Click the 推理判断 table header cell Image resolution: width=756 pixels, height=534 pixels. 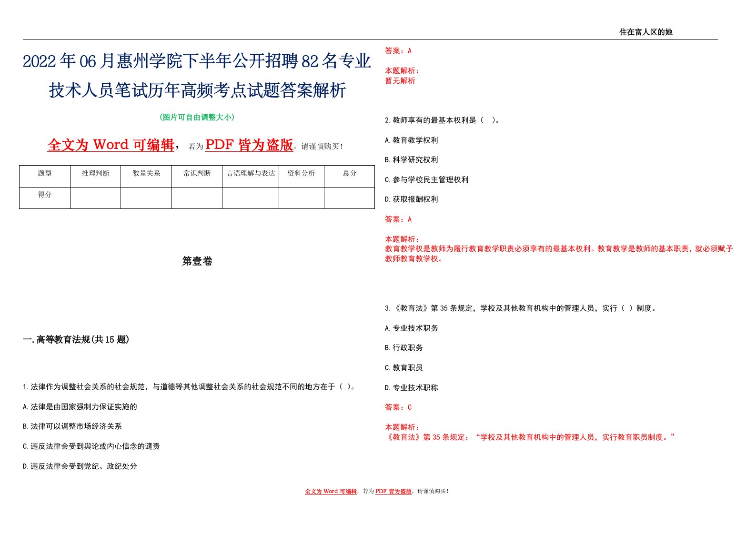(x=95, y=176)
